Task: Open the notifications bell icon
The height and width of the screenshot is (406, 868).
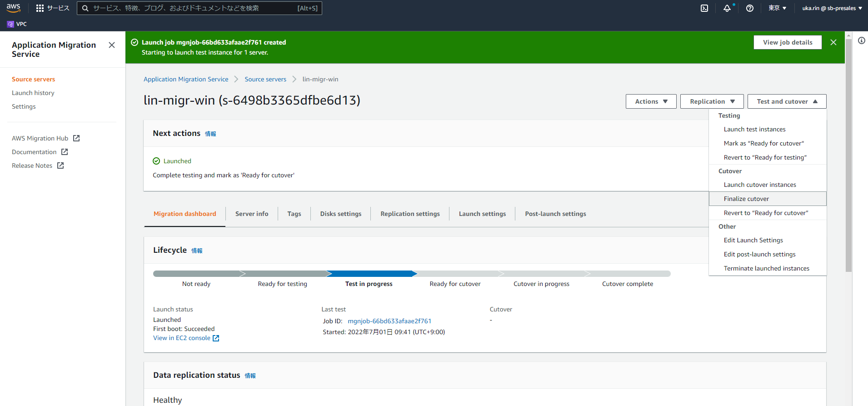Action: [x=727, y=8]
